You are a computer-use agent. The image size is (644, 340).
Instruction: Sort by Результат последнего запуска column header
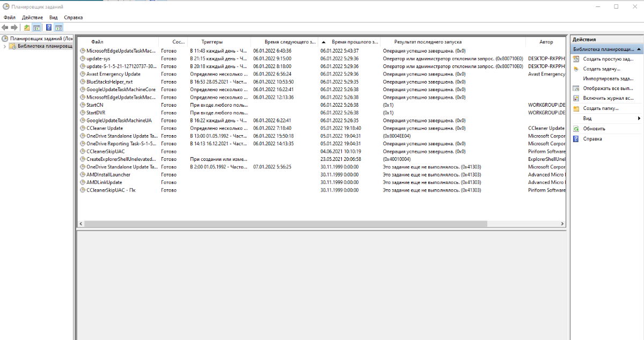tap(453, 41)
